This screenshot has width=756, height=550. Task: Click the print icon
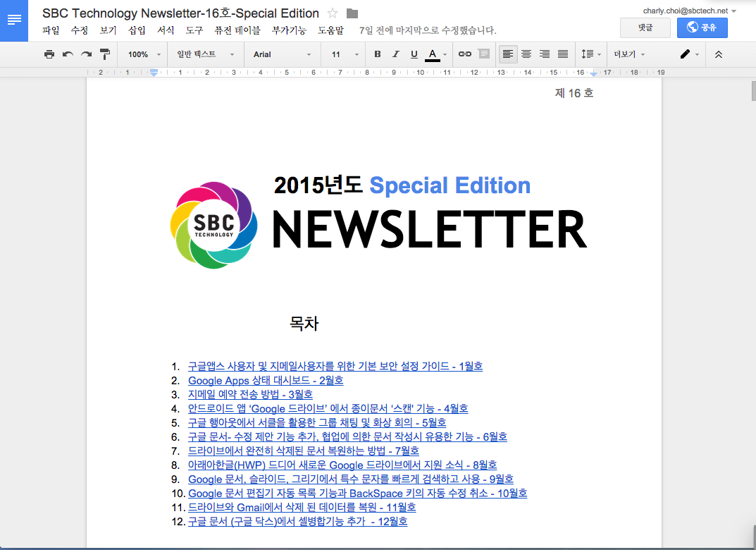pos(49,54)
